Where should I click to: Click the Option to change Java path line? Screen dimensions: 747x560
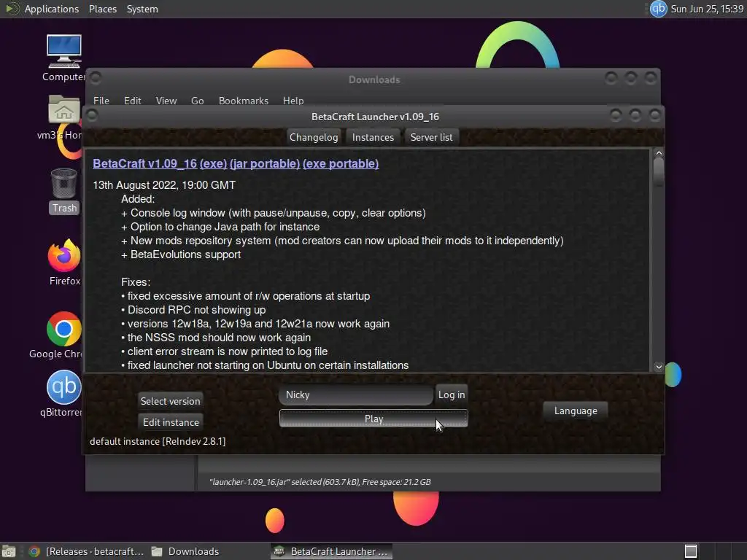[x=220, y=227]
